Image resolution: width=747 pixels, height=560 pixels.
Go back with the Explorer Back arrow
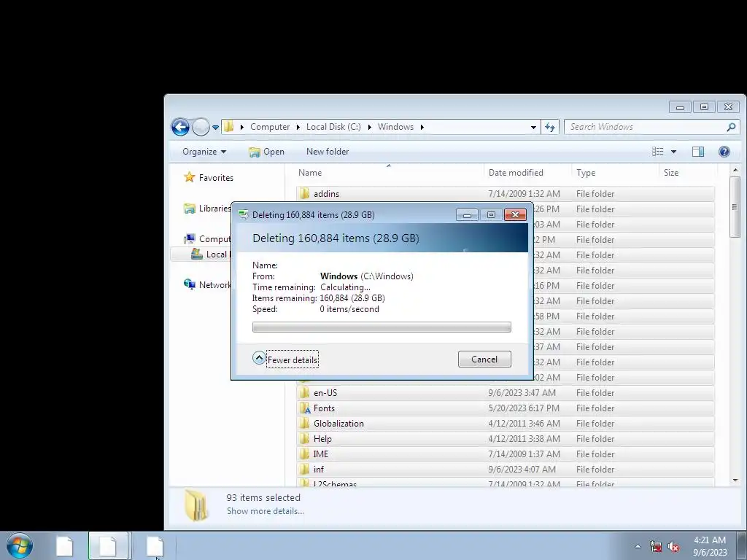coord(181,127)
